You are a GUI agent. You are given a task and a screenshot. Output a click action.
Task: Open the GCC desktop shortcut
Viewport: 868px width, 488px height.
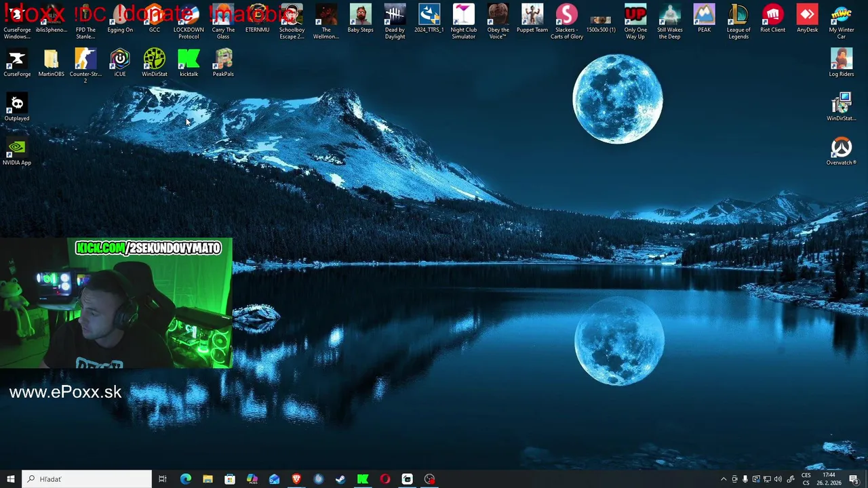(x=155, y=18)
